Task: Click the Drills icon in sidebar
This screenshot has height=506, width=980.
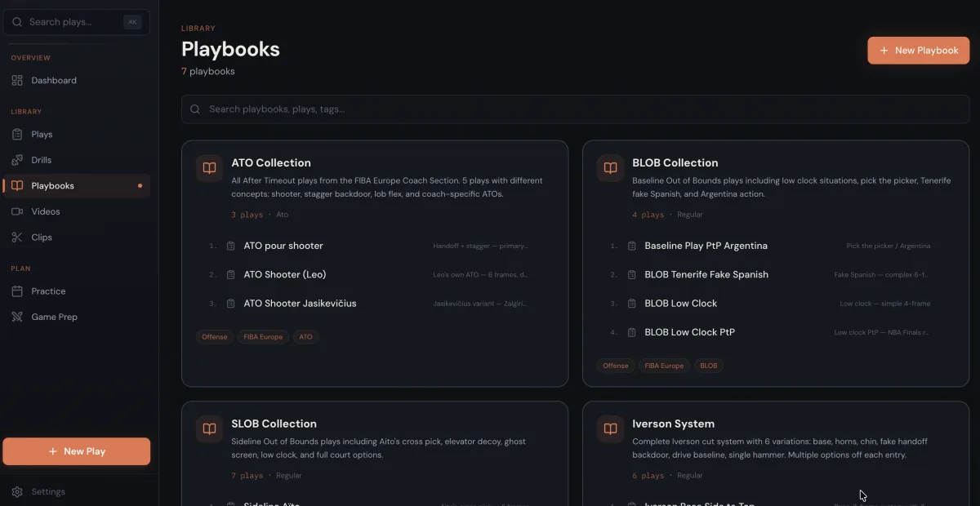Action: [x=17, y=160]
